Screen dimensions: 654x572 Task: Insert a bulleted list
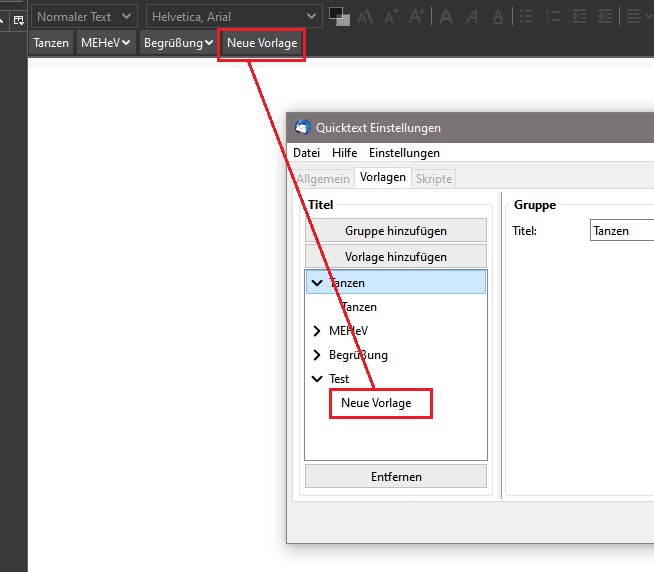click(x=527, y=17)
